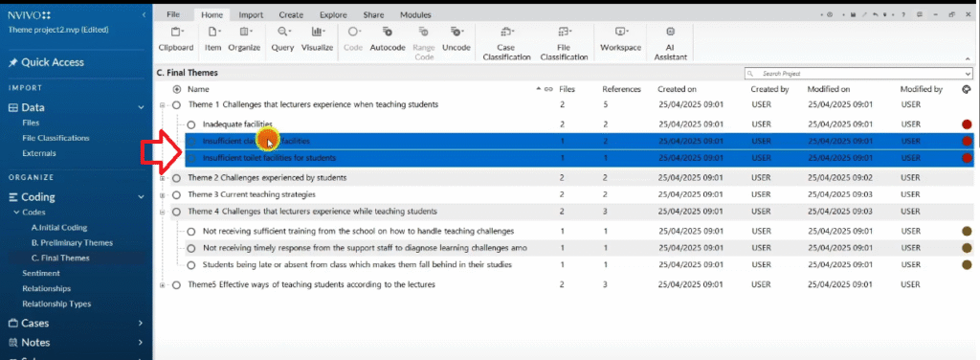Open File Classification in the ribbon
980x360 pixels.
[x=564, y=43]
